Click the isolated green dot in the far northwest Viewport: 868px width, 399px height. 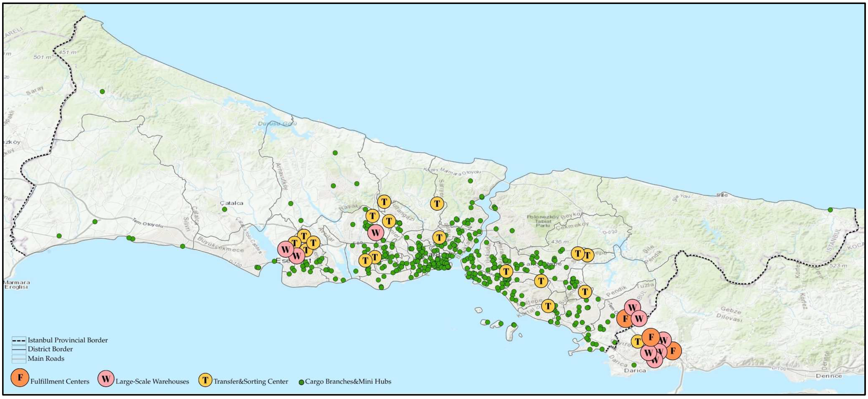tap(103, 92)
